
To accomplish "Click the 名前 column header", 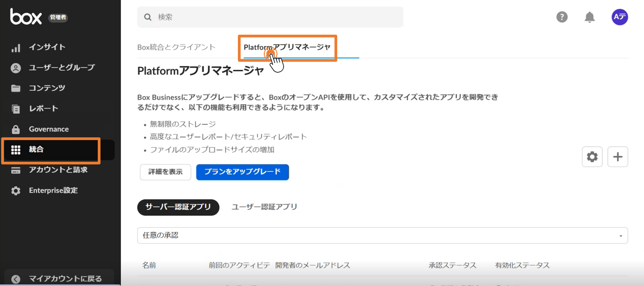I will click(x=149, y=265).
